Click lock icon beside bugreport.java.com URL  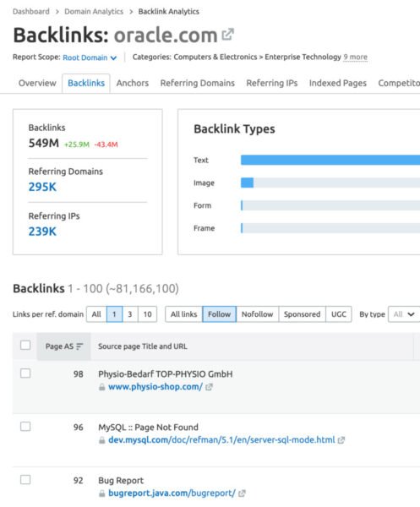pyautogui.click(x=102, y=493)
